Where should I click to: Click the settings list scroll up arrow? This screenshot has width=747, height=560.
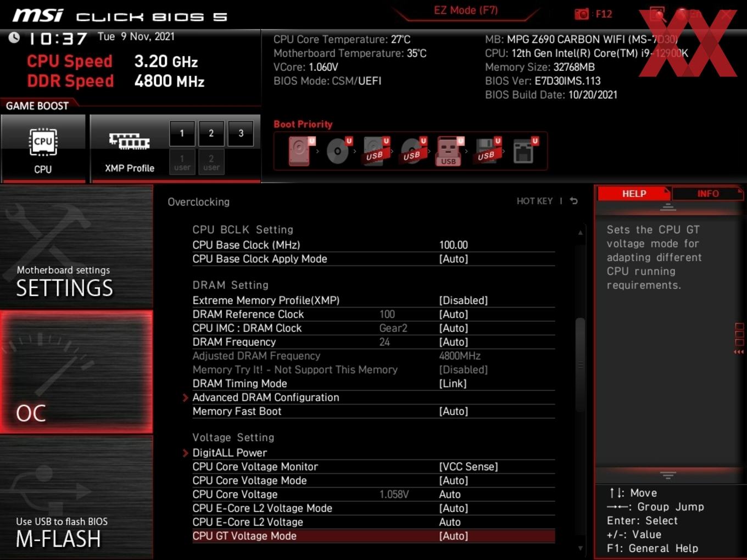[580, 233]
